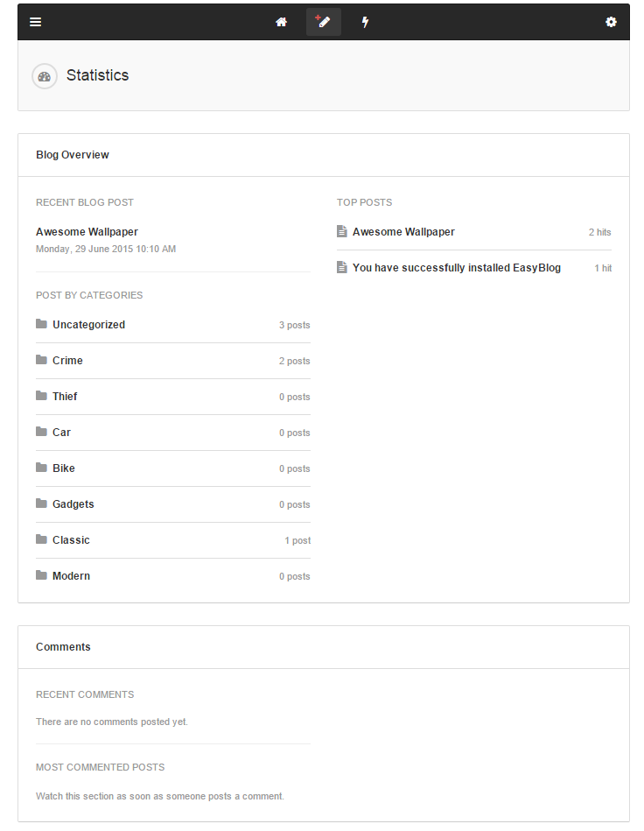Click document icon beside EasyBlog installed post
The image size is (644, 831).
[x=342, y=267]
